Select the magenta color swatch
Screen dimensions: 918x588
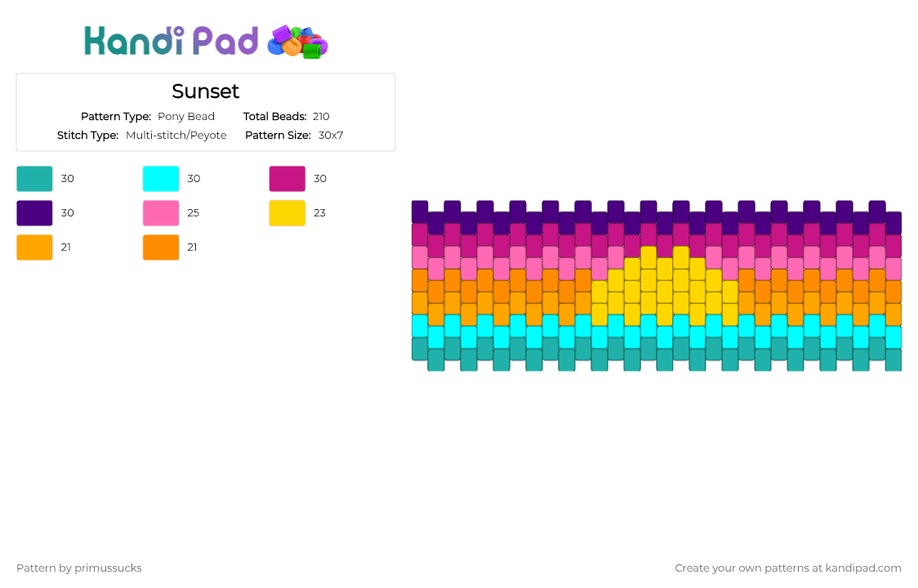click(287, 179)
